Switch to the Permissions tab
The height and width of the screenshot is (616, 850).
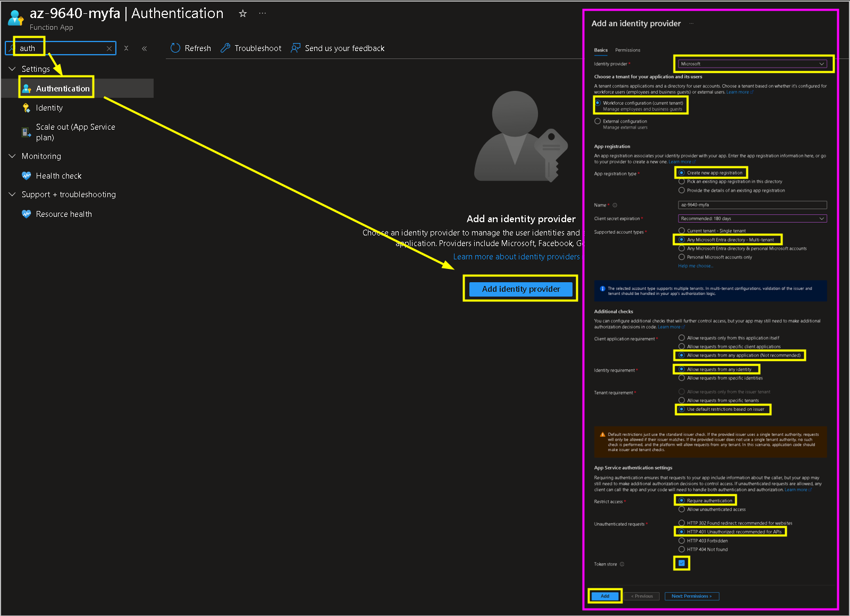628,50
